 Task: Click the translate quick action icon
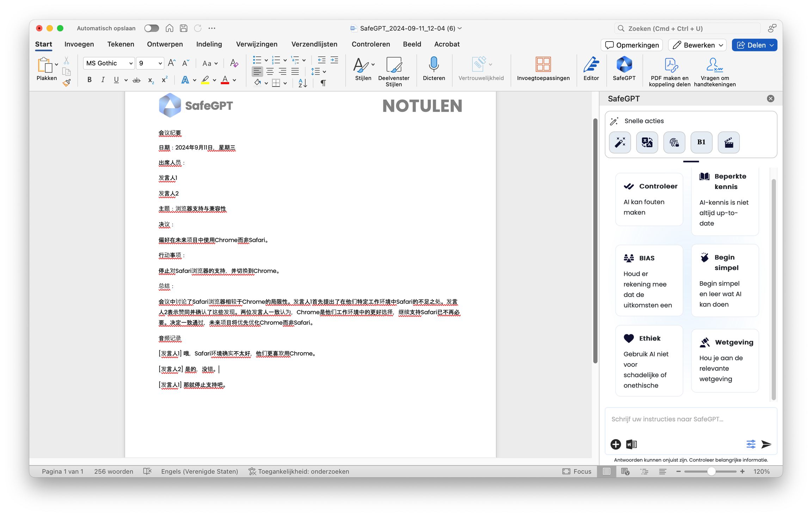click(647, 142)
